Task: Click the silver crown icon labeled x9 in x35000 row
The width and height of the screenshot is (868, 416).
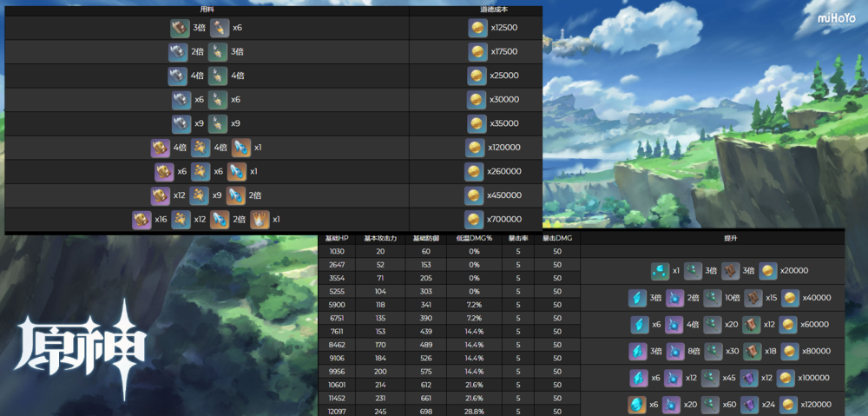Action: (181, 123)
